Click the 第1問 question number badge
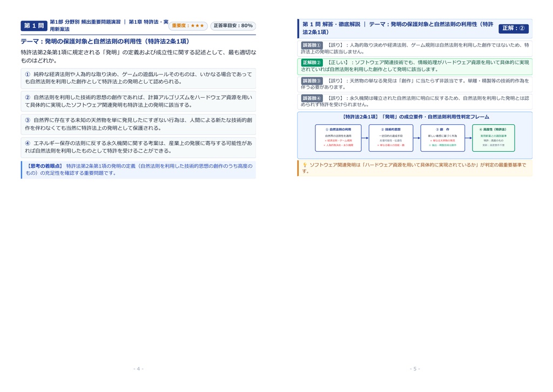Screen dimensions: 553x392 (x=34, y=26)
